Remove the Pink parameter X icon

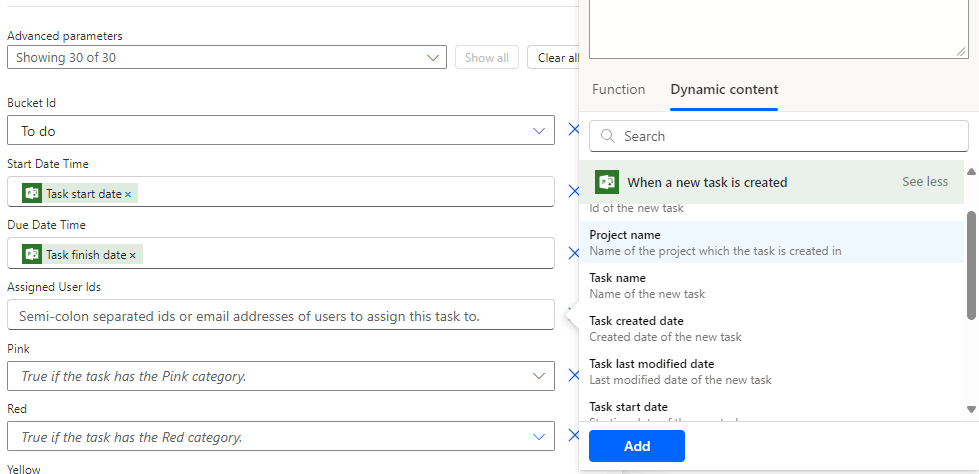point(573,375)
